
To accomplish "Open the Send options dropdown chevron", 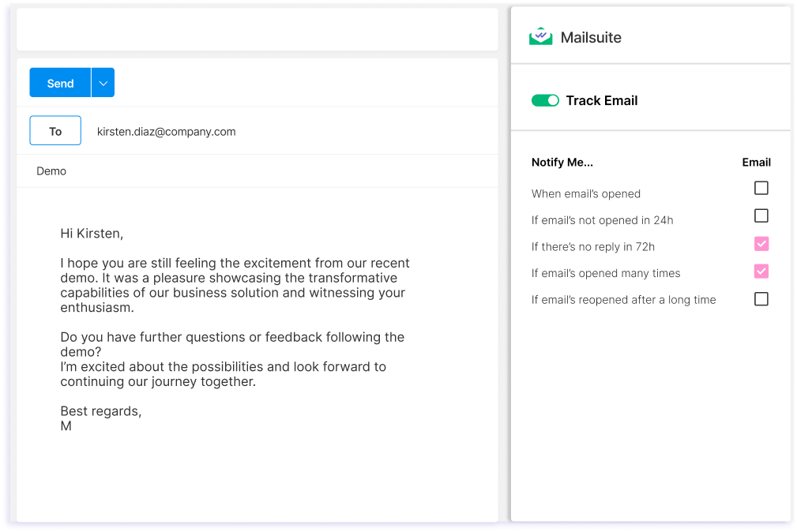I will tap(103, 82).
